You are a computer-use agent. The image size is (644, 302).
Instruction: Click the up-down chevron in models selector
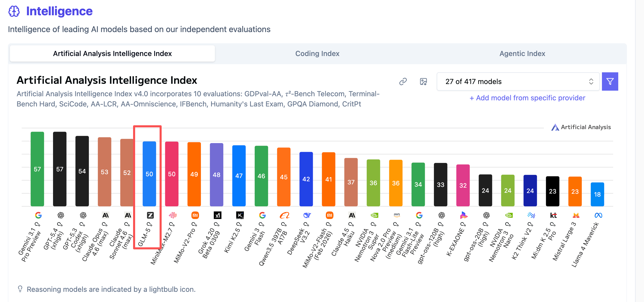click(591, 81)
